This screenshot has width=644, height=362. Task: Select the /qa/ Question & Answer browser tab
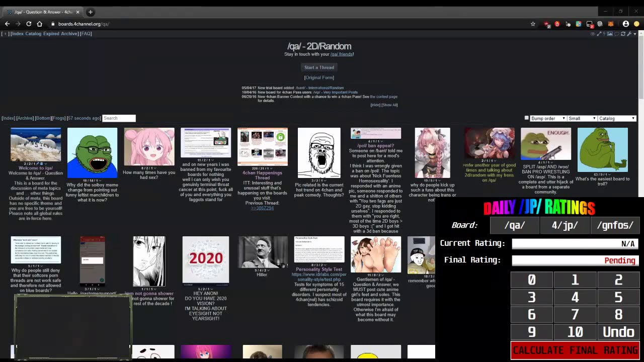pyautogui.click(x=43, y=12)
